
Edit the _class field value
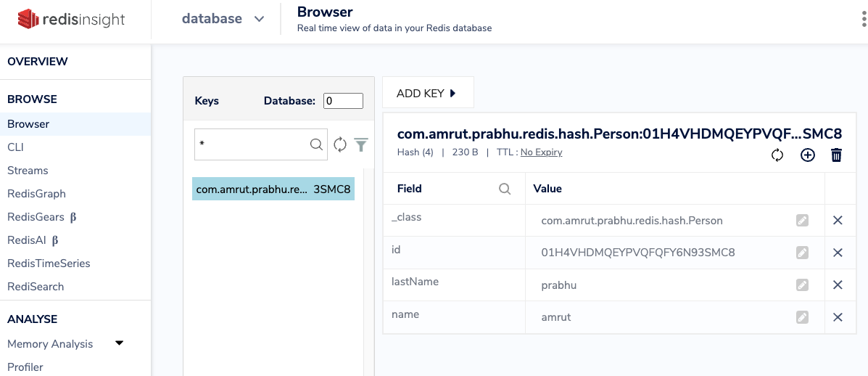tap(802, 221)
